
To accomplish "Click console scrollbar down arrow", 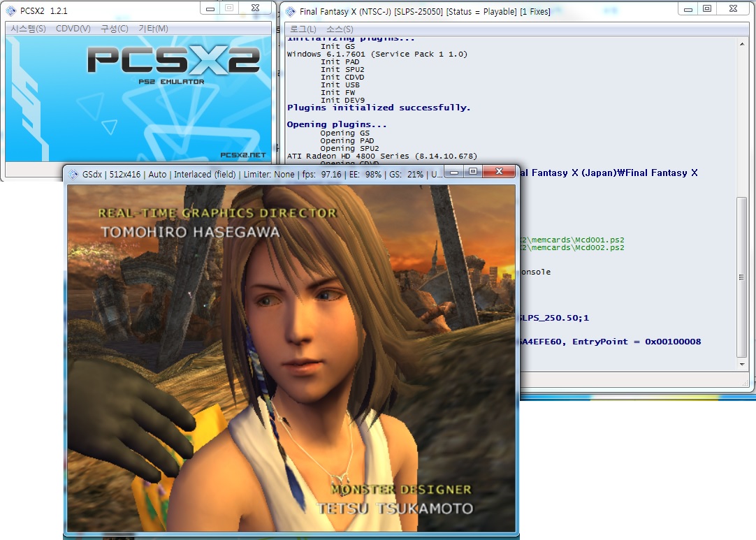I will click(x=742, y=365).
